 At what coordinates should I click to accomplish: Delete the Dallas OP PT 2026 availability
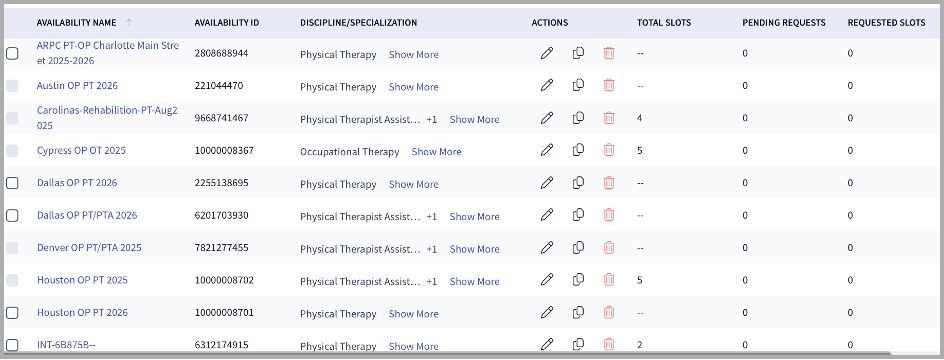coord(609,182)
